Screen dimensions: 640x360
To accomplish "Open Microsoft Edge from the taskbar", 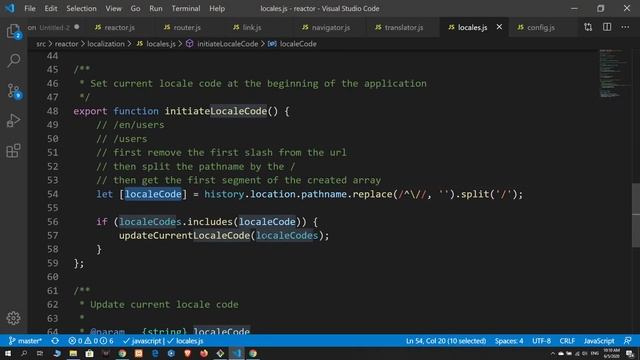I will tap(155, 353).
